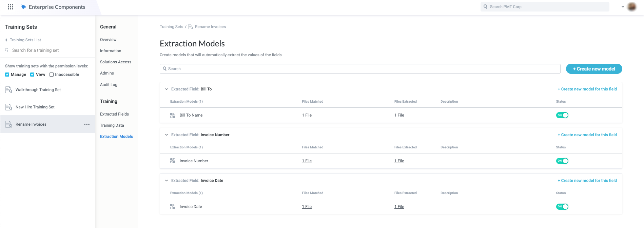Focus the extraction models Search field
Viewport: 644px width, 228px height.
[359, 69]
